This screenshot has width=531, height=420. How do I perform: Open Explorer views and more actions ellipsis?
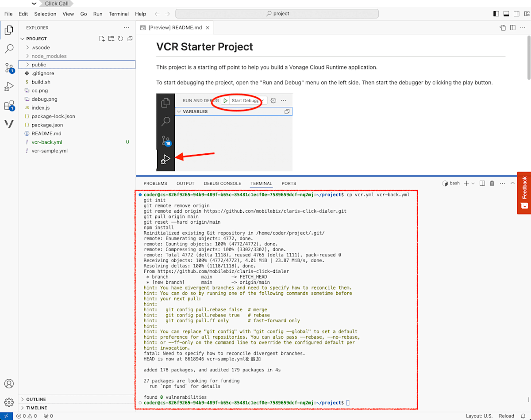click(127, 27)
